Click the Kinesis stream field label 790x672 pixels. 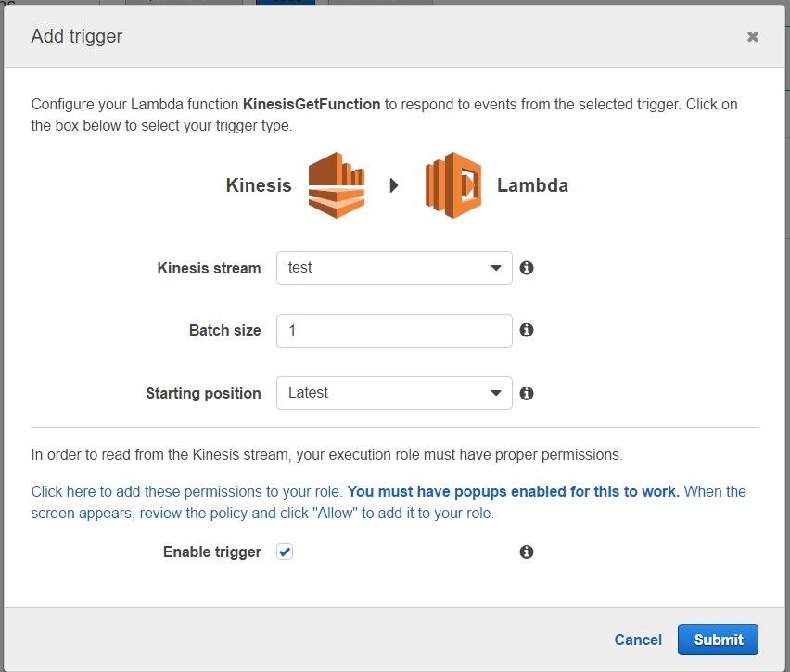[209, 268]
